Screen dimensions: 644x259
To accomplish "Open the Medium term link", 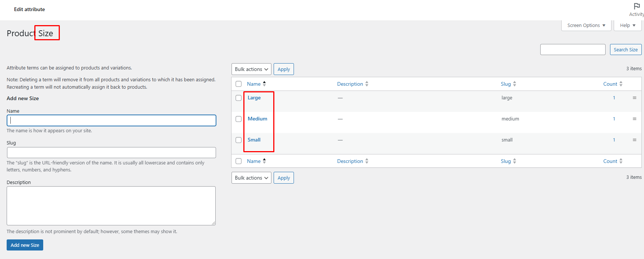I will 257,119.
